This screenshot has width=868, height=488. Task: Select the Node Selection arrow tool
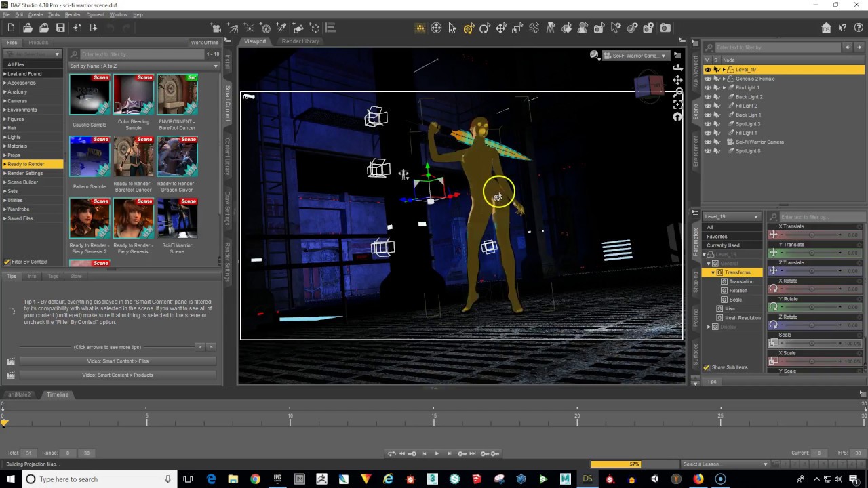[x=452, y=28]
